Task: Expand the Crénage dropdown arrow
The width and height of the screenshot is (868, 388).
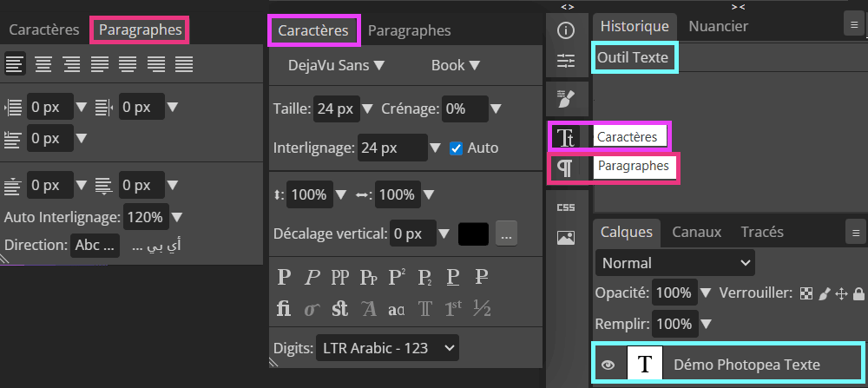Action: tap(496, 109)
